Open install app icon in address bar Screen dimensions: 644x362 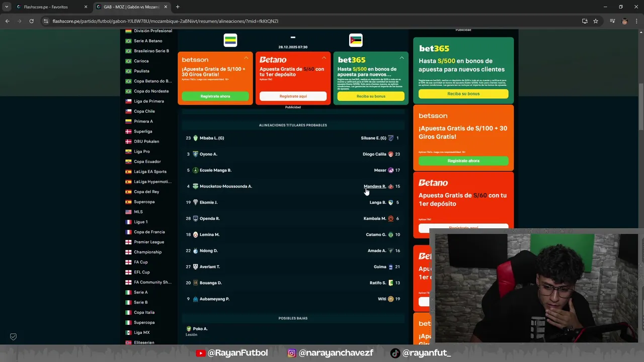tap(585, 21)
